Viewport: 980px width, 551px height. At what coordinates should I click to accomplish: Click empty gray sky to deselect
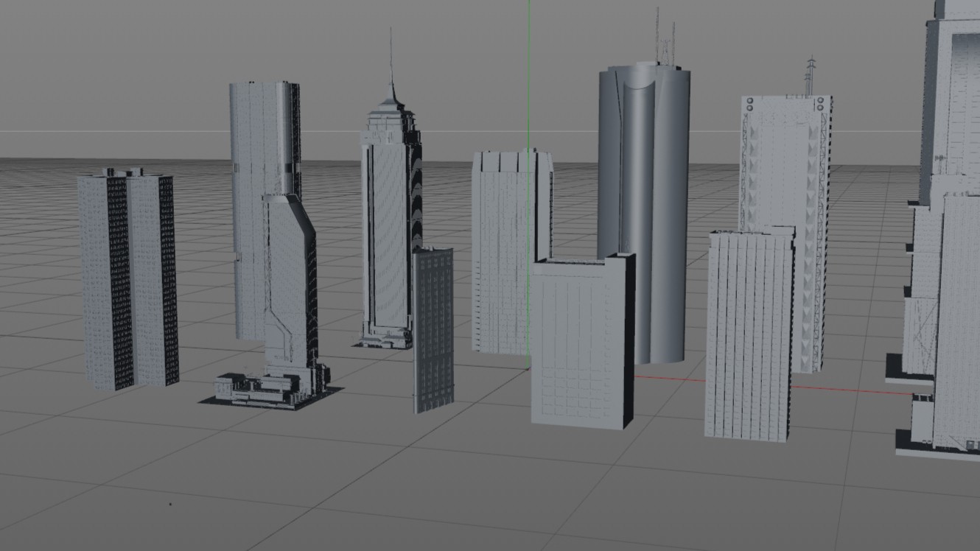[x=111, y=59]
